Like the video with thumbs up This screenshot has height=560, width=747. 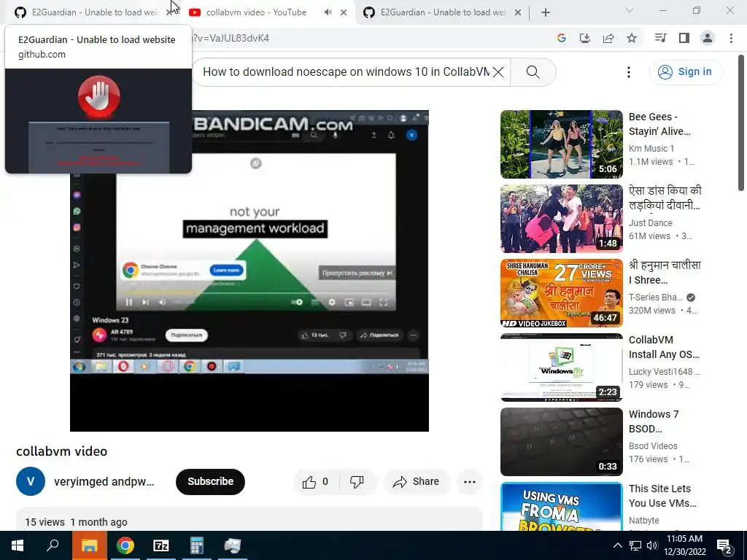pos(316,482)
